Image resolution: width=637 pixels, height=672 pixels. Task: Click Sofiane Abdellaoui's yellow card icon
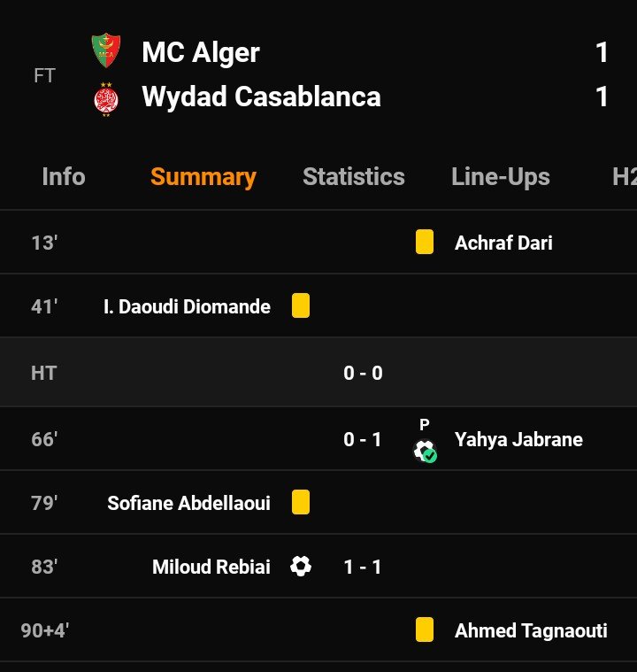[301, 503]
